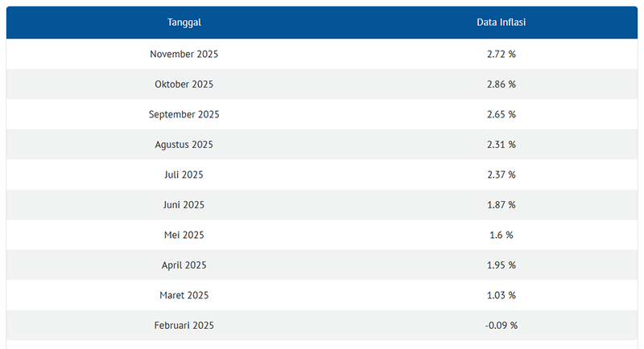This screenshot has height=349, width=644.
Task: Click the 2.31 % inflation value
Action: (501, 145)
